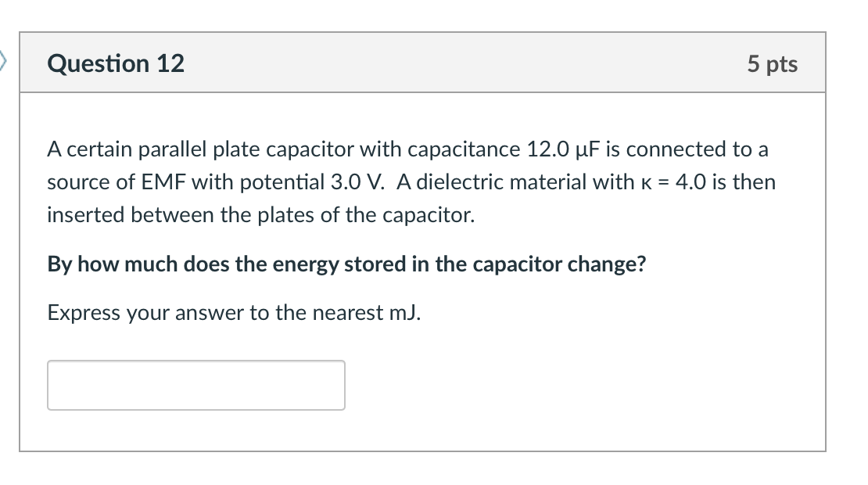Click the bolded energy change question text
Image resolution: width=868 pixels, height=485 pixels.
click(x=346, y=264)
